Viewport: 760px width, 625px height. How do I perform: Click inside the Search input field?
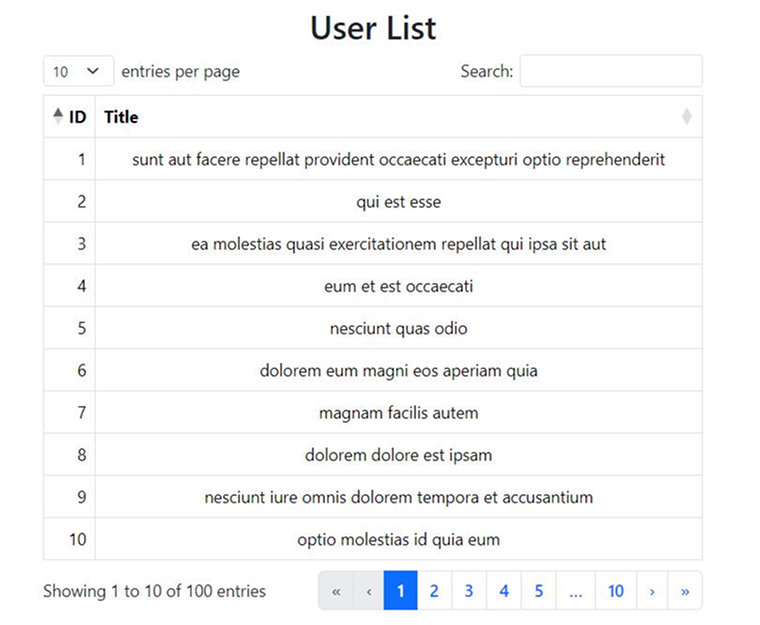[610, 72]
